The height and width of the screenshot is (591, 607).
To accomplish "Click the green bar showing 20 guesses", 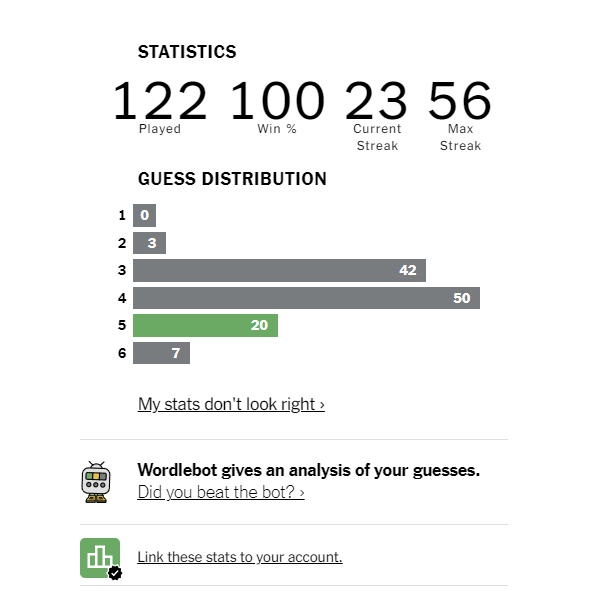I will 206,325.
